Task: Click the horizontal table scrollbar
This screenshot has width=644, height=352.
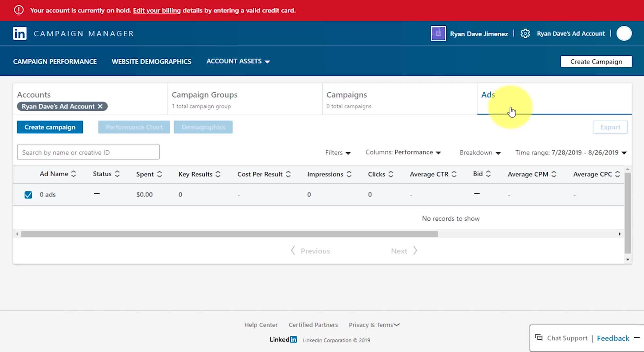Action: (x=229, y=234)
